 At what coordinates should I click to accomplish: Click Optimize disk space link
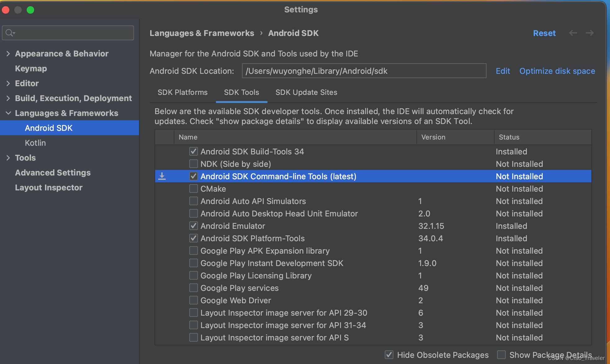pos(557,71)
